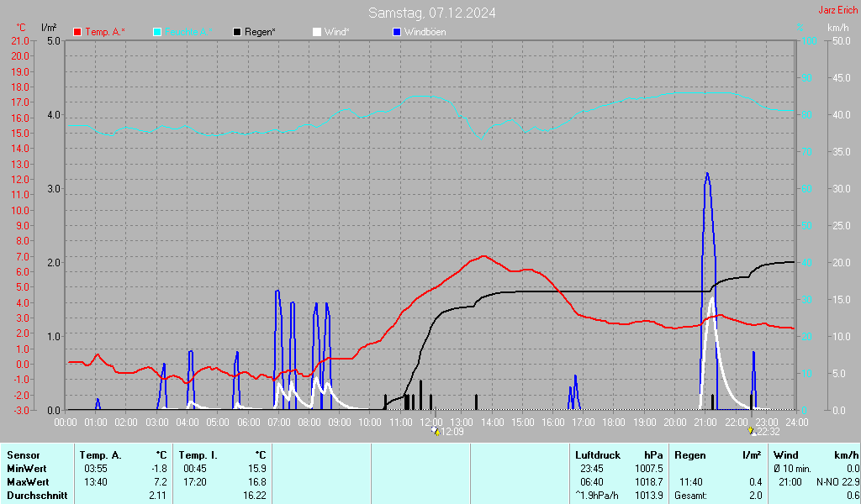Click the '15.9' indoor minimum value
This screenshot has height=504, width=861.
coord(257,469)
